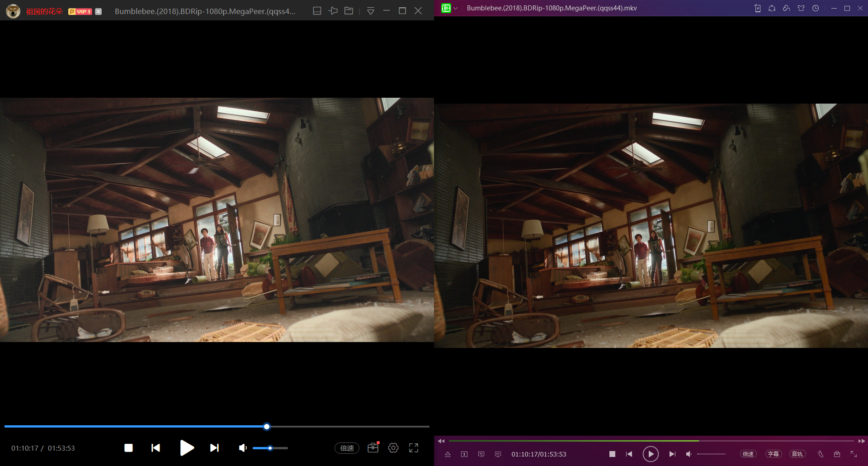Mute audio in the left player

point(243,448)
